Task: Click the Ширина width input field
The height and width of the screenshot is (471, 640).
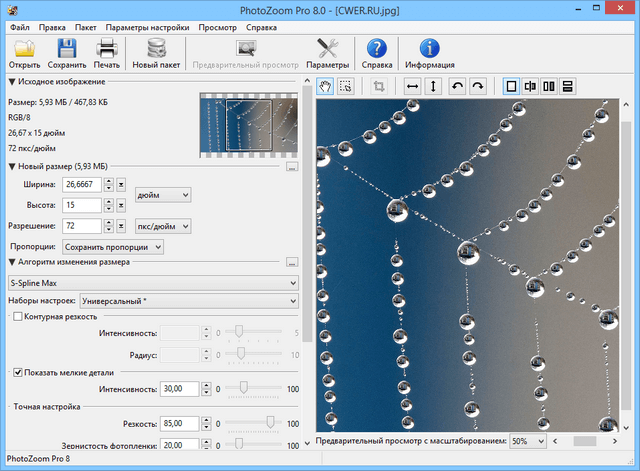Action: [81, 185]
